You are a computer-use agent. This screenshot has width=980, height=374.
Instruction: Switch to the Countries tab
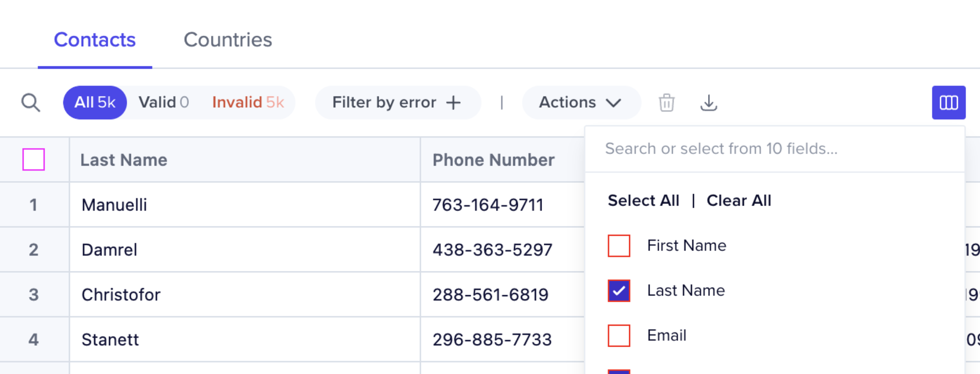(x=228, y=40)
